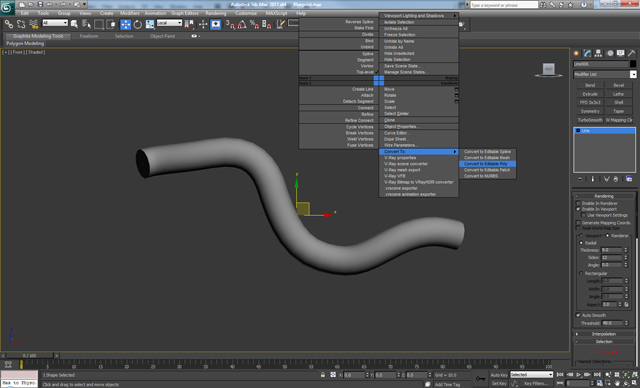Open the Modifiers menu
Image resolution: width=640 pixels, height=388 pixels.
(x=130, y=13)
